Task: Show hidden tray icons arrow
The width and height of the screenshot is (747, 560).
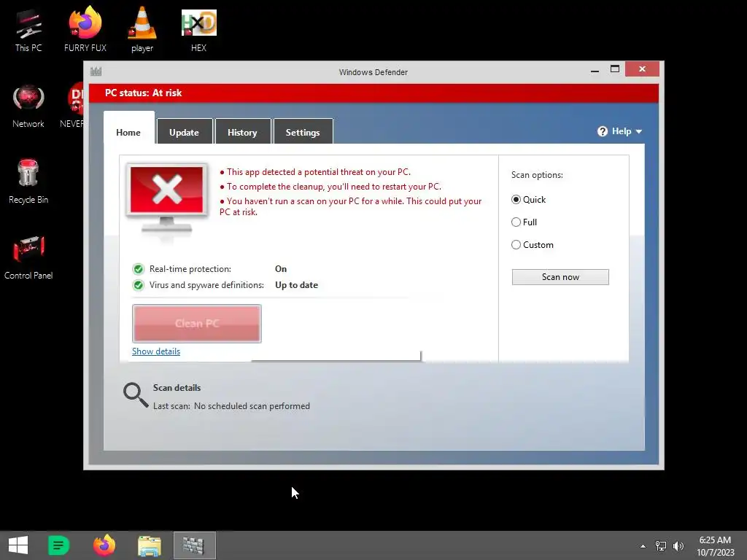Action: tap(643, 546)
